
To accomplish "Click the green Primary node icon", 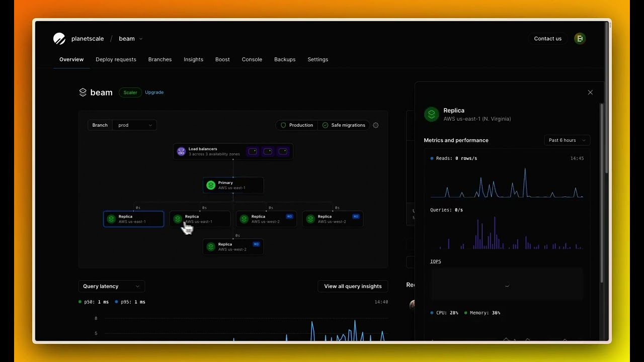I will [211, 185].
